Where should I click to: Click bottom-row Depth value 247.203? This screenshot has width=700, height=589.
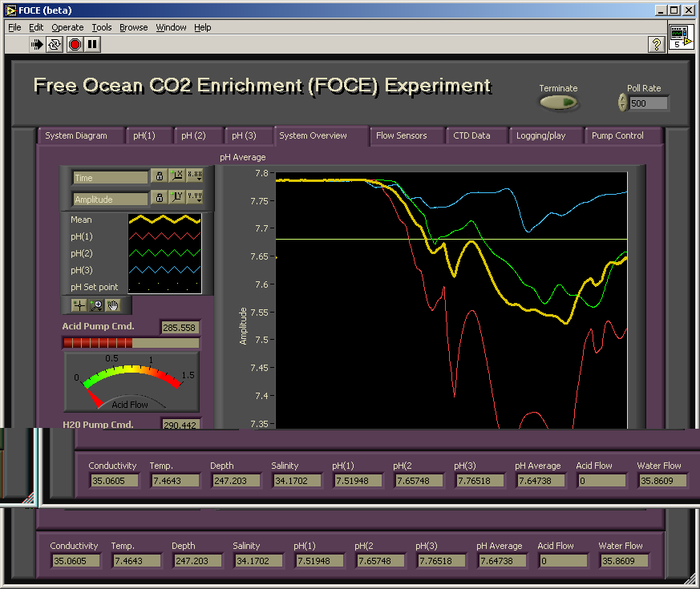[197, 561]
